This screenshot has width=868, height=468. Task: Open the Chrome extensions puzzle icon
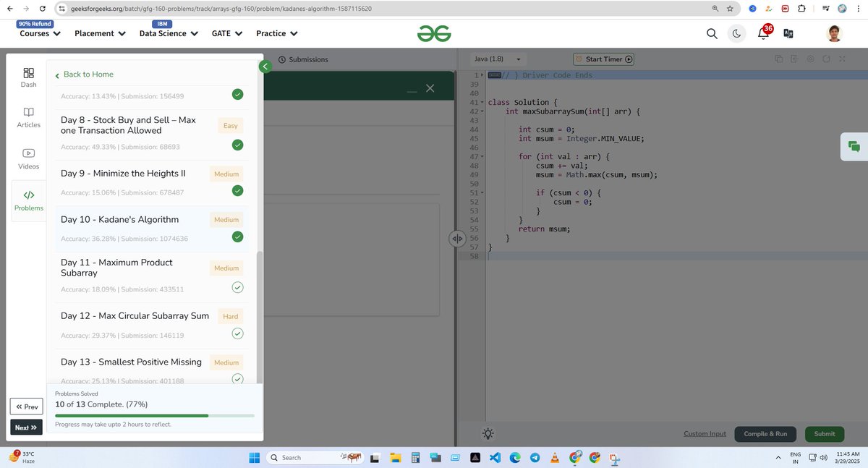(801, 8)
